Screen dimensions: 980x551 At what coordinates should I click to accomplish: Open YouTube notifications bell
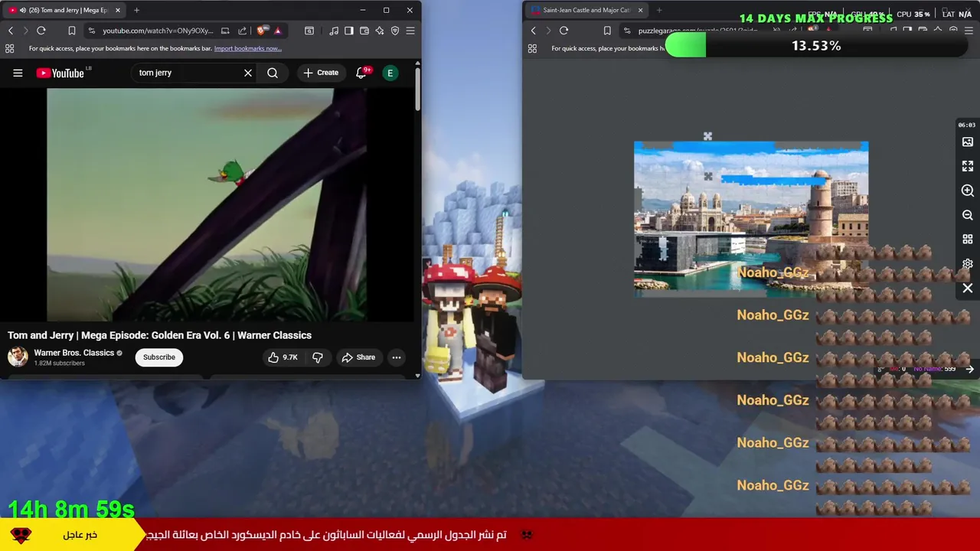tap(361, 73)
